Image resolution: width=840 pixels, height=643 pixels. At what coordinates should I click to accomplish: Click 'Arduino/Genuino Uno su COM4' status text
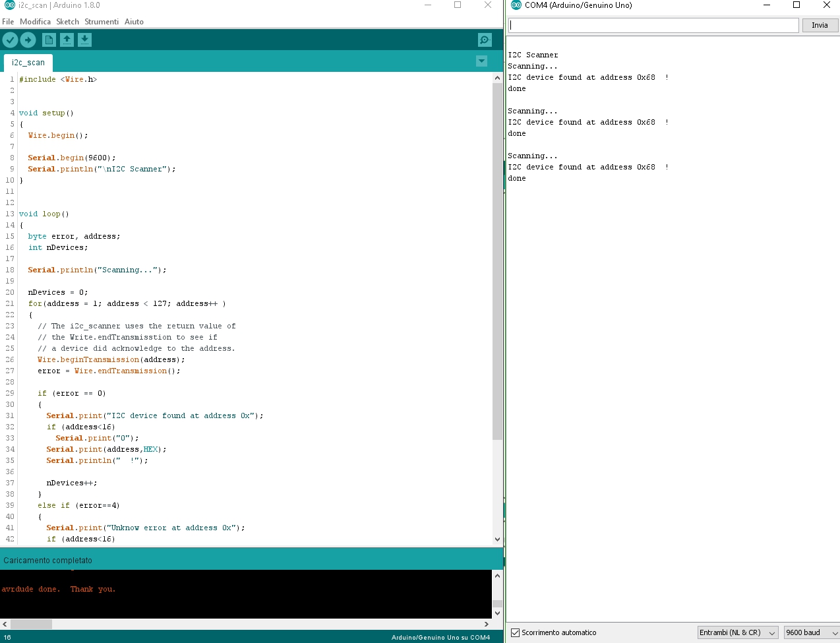[440, 638]
